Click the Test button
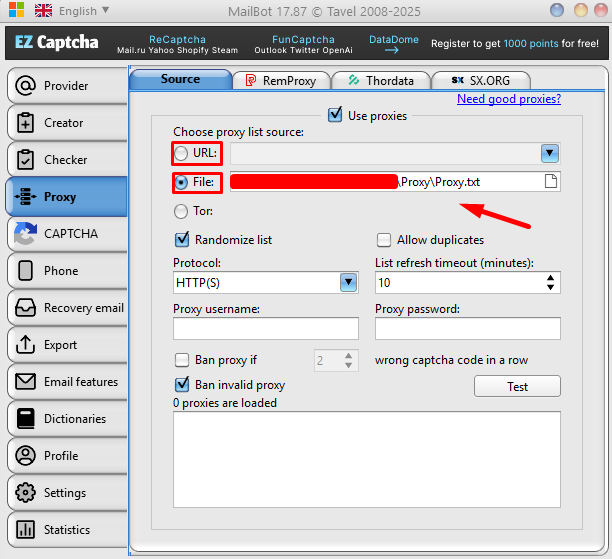The width and height of the screenshot is (612, 559). [x=517, y=386]
